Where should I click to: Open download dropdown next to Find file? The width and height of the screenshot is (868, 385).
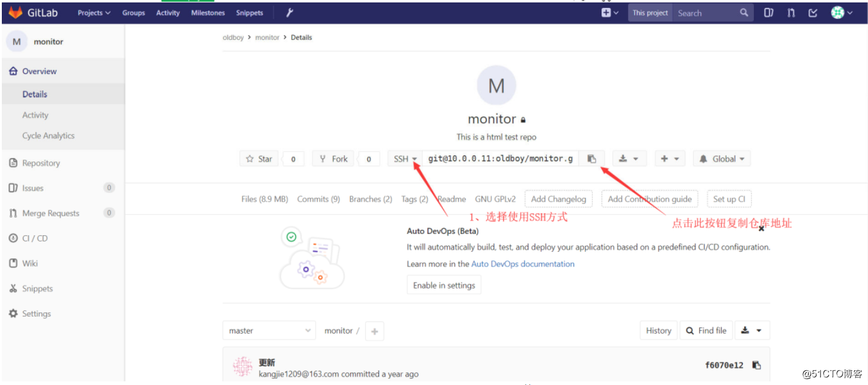coord(752,330)
